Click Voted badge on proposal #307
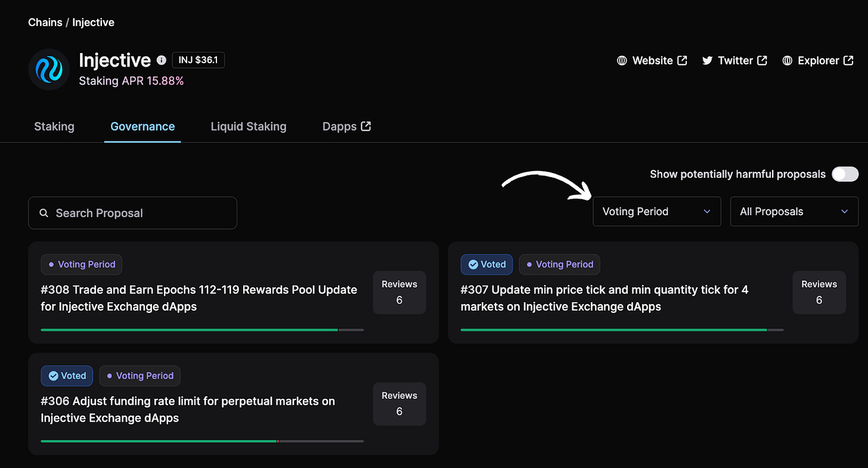868x468 pixels. coord(486,264)
